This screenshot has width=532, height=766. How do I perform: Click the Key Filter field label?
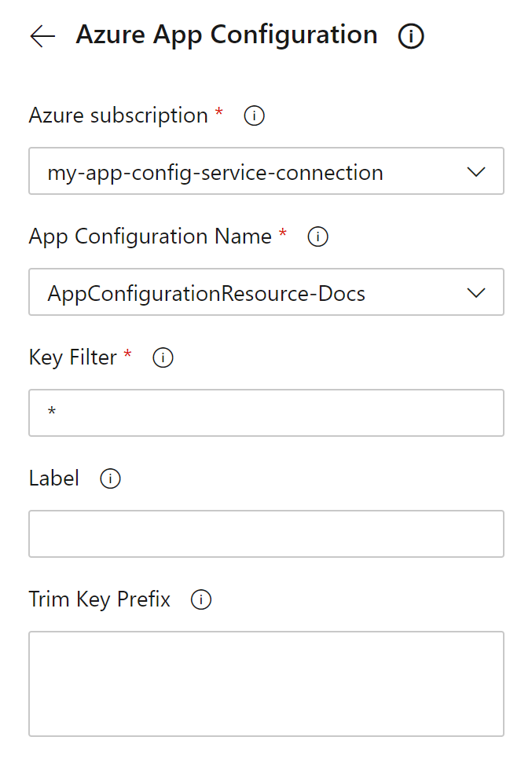(72, 357)
